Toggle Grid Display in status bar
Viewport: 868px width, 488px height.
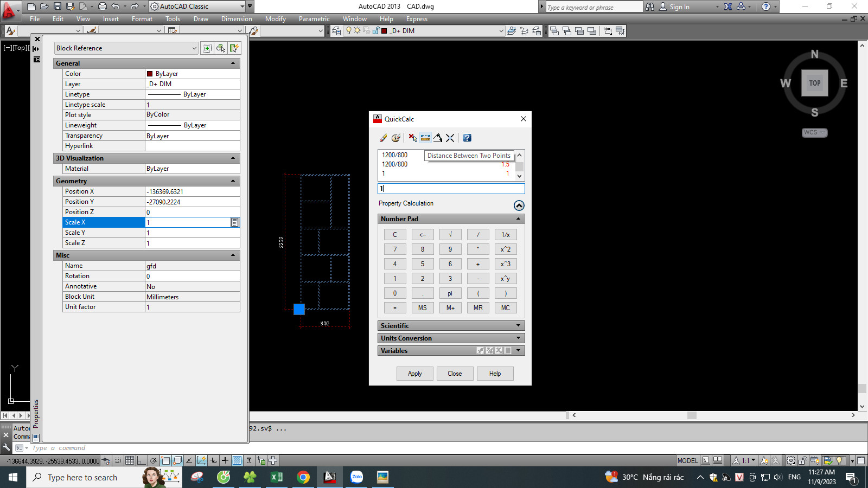pos(130,460)
